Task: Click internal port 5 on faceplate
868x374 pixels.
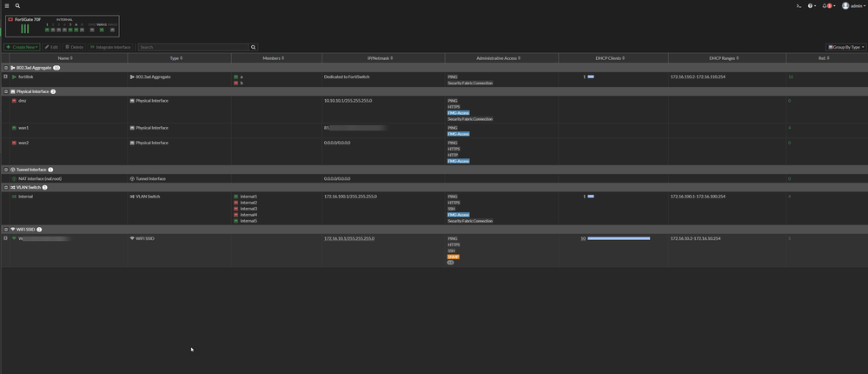Action: [70, 30]
